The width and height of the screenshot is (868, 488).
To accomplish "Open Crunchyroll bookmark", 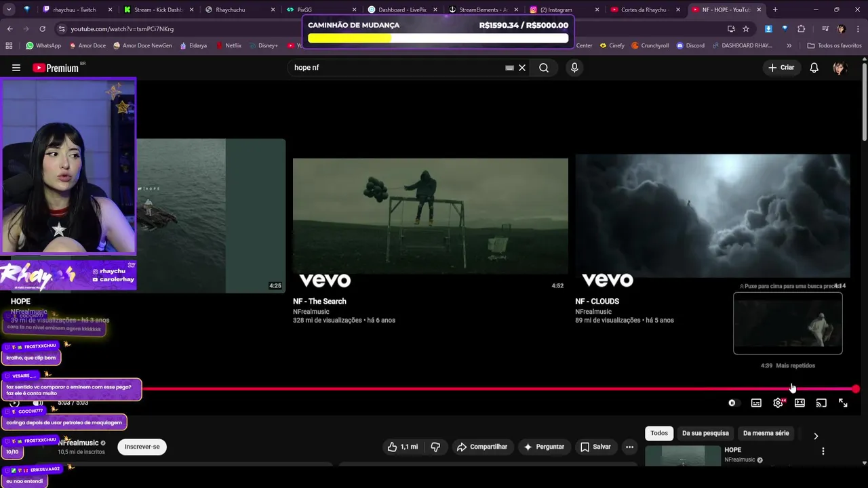I will point(650,45).
